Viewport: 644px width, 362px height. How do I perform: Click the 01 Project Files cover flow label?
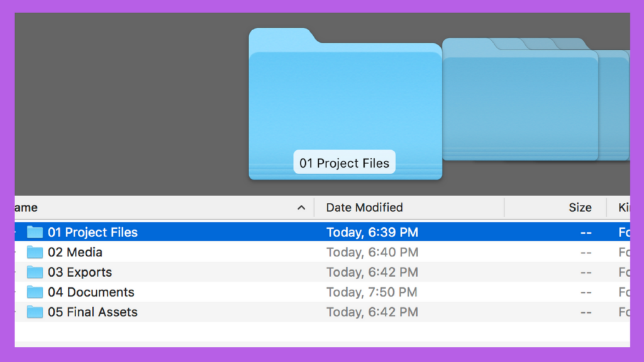[344, 163]
